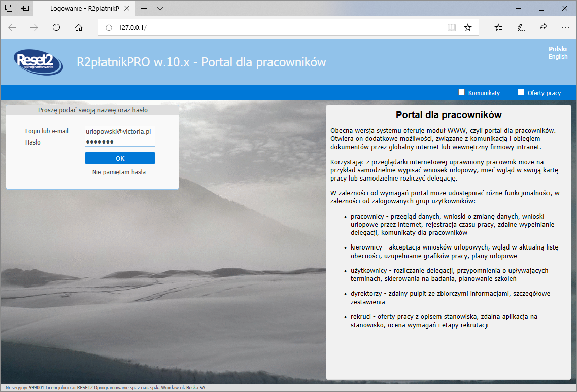Add page to favorites star icon
The width and height of the screenshot is (577, 392).
[x=468, y=27]
